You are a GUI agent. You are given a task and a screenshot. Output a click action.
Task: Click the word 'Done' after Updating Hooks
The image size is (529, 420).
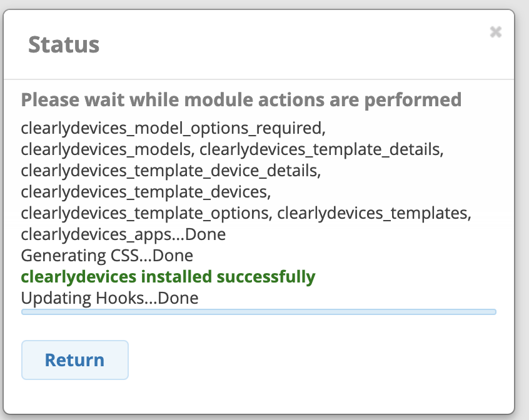tap(178, 298)
